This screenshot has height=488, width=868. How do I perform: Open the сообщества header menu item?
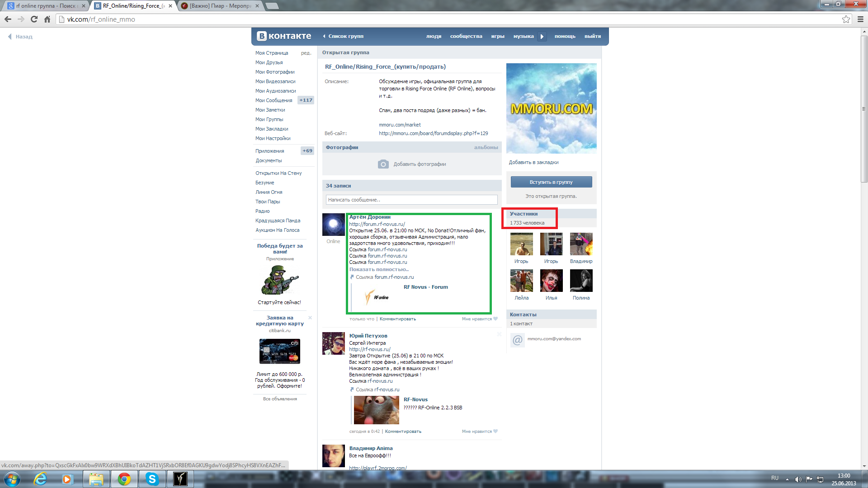466,36
